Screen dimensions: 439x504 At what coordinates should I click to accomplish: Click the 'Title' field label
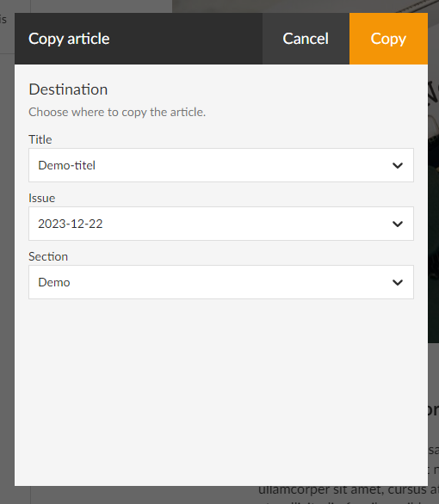[x=40, y=139]
